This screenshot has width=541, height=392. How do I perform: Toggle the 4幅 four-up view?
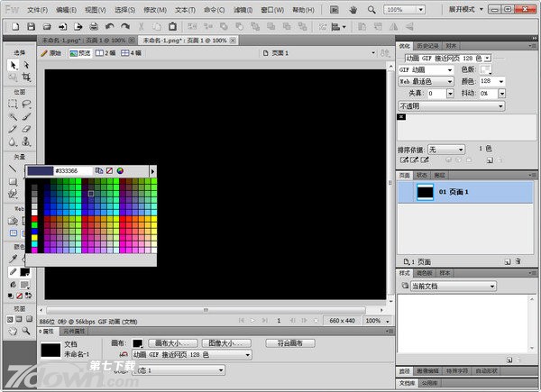130,53
